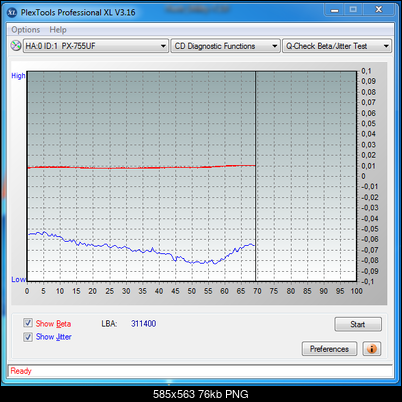Maximize the PlexTools window
Screen dimensions: 402x402
[353, 10]
